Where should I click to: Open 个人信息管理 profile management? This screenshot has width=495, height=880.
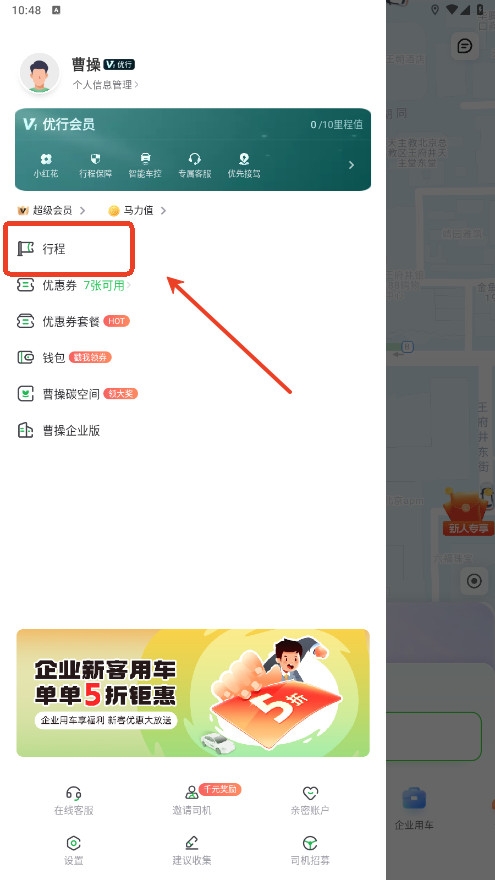point(105,85)
